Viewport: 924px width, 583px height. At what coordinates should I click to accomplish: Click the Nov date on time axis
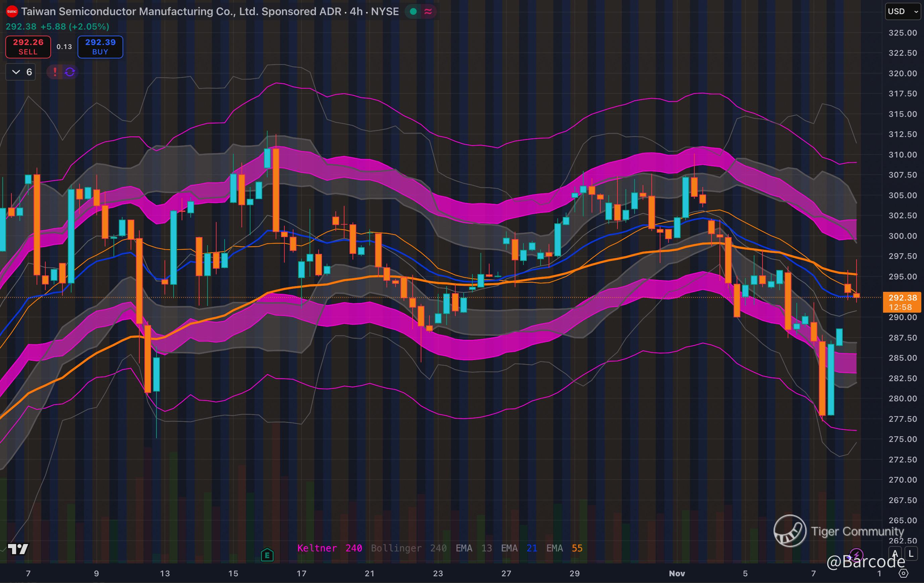click(677, 573)
